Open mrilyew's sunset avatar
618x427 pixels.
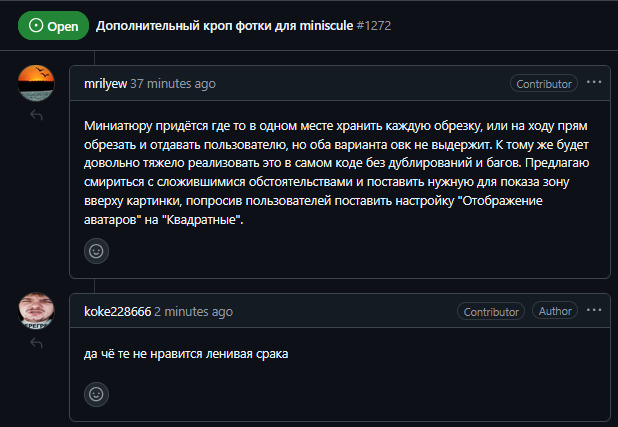pyautogui.click(x=37, y=82)
